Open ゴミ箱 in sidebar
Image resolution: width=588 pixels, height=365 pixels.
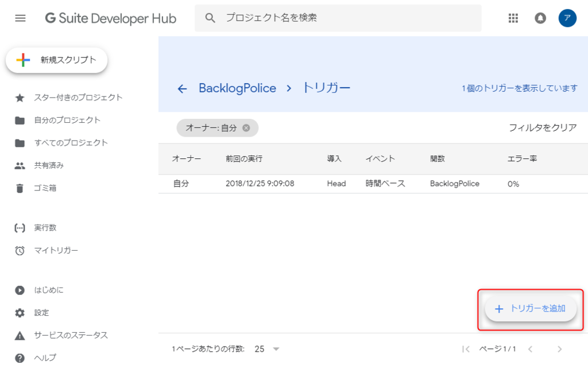pyautogui.click(x=45, y=188)
